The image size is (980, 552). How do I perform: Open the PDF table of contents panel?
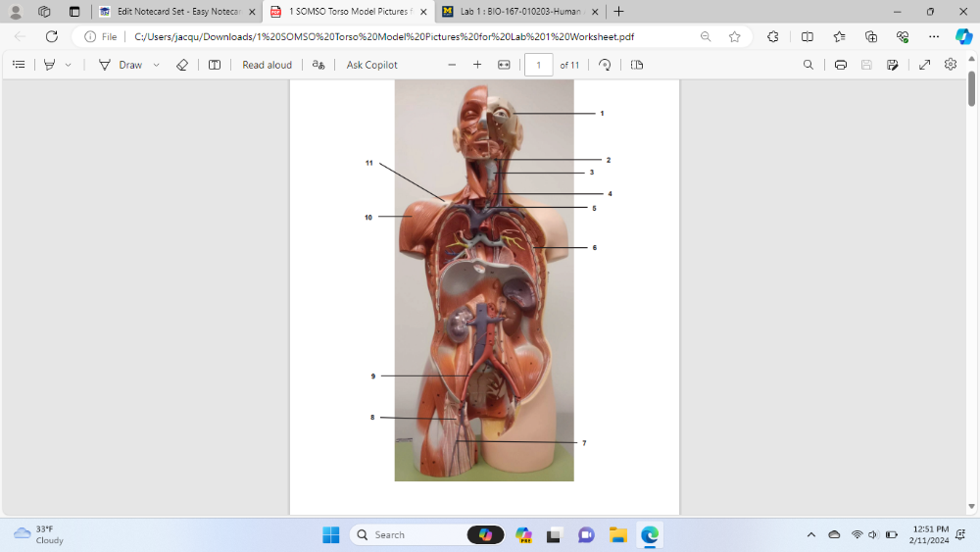19,65
